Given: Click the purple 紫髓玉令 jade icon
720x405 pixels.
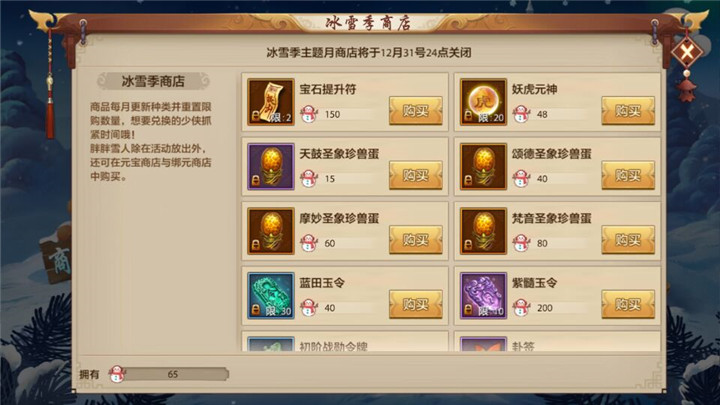Looking at the screenshot, I should (x=483, y=296).
